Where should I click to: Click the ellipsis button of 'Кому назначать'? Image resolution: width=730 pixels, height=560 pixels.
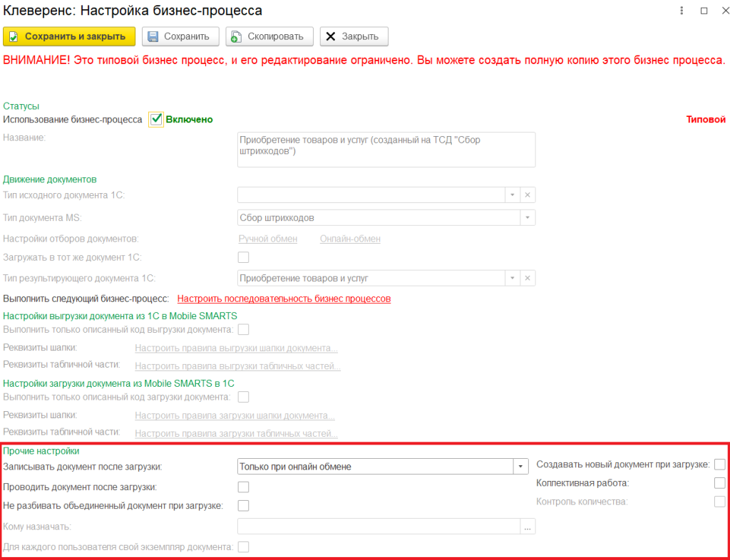528,526
